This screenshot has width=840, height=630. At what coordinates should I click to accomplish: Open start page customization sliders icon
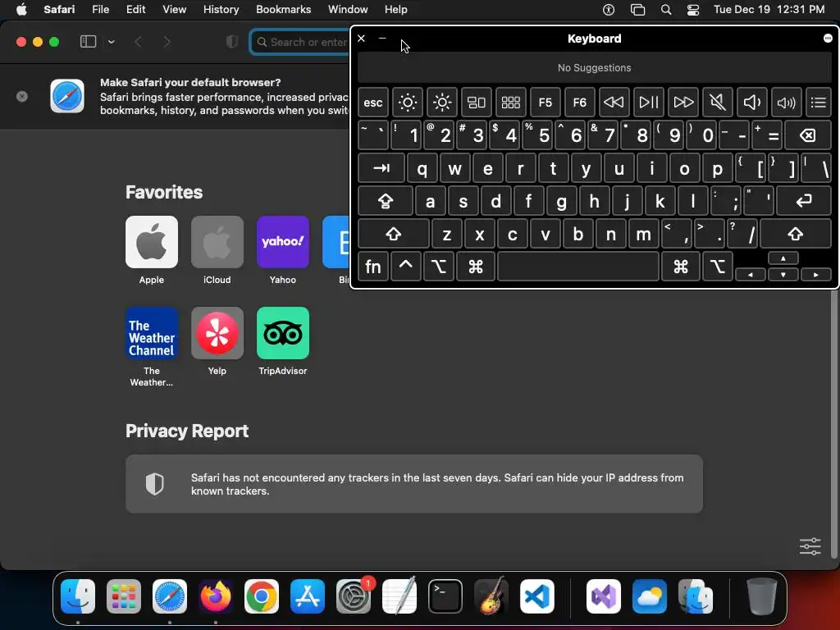[x=810, y=546]
